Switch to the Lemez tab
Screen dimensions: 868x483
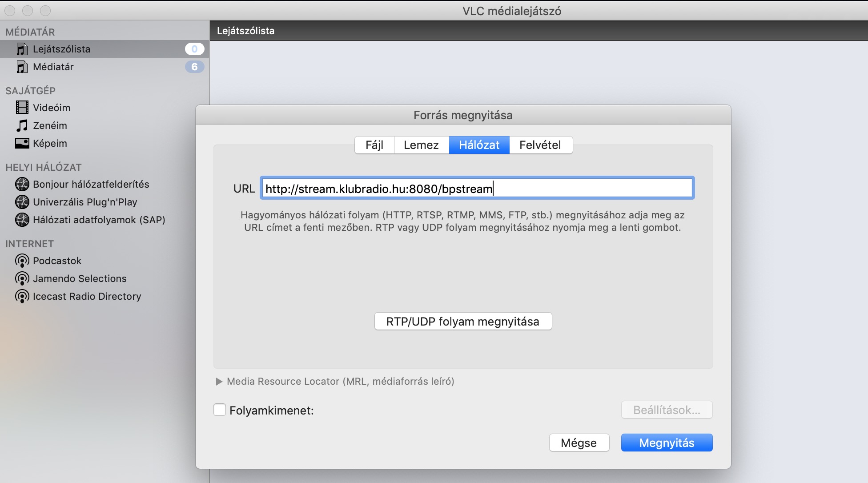(x=421, y=145)
